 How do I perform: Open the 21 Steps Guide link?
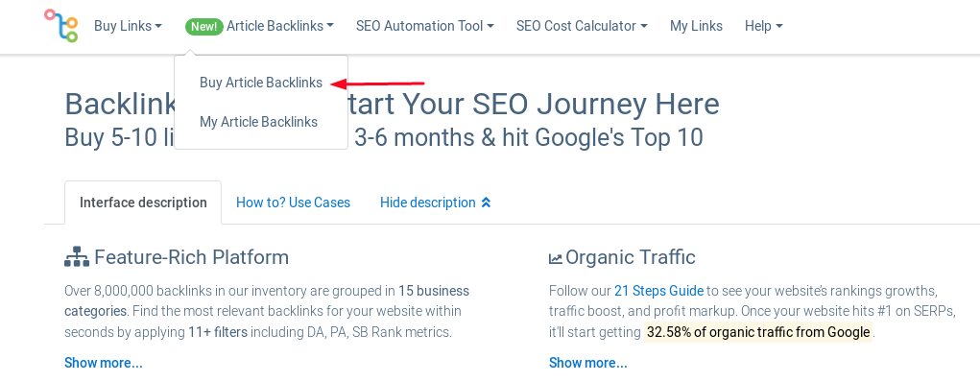click(x=658, y=291)
